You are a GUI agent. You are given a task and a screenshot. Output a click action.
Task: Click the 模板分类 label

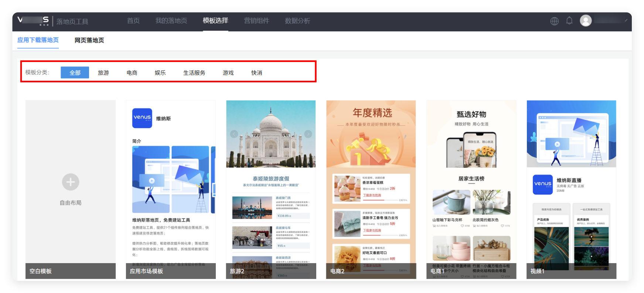click(x=37, y=72)
